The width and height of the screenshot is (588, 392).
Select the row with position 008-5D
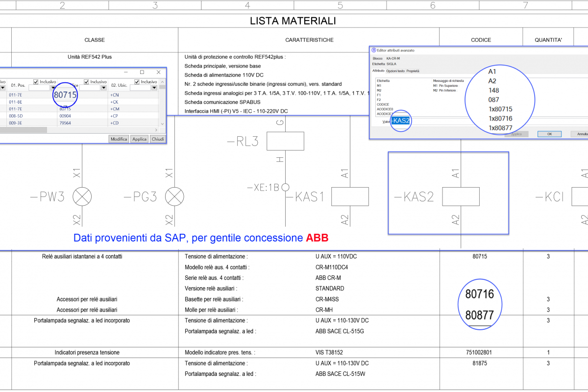[79, 116]
